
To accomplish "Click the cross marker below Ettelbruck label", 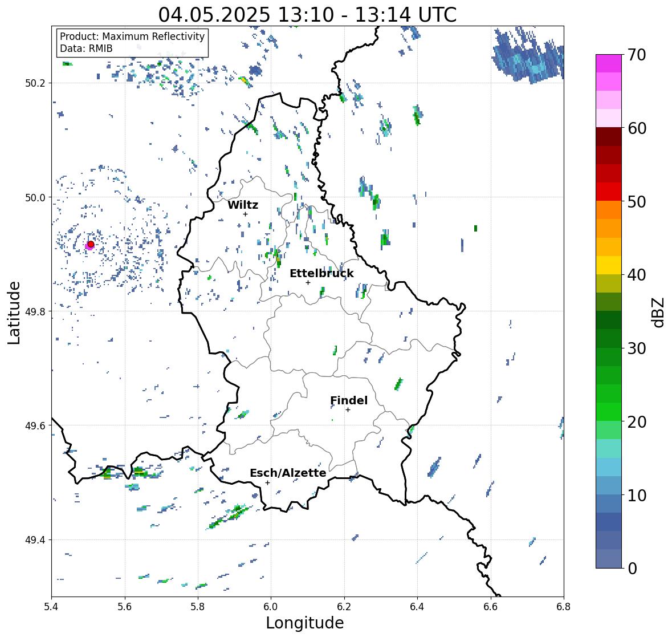I will click(308, 282).
